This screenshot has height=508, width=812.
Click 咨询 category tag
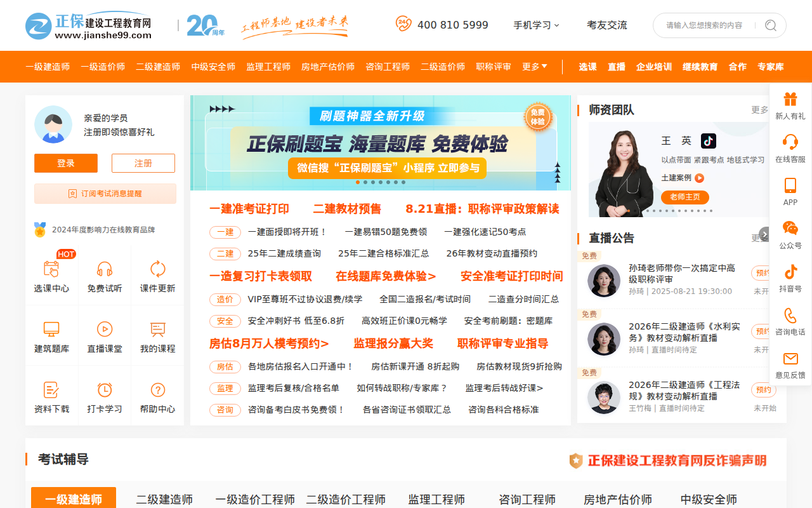(225, 410)
